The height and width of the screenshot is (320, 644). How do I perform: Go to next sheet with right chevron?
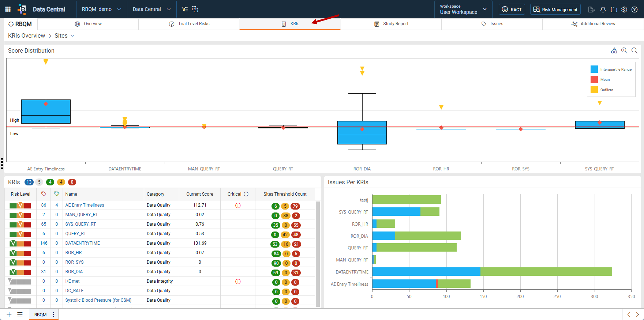click(637, 315)
